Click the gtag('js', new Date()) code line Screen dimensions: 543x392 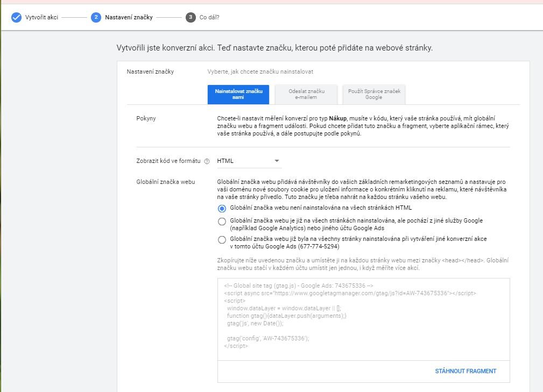point(255,324)
